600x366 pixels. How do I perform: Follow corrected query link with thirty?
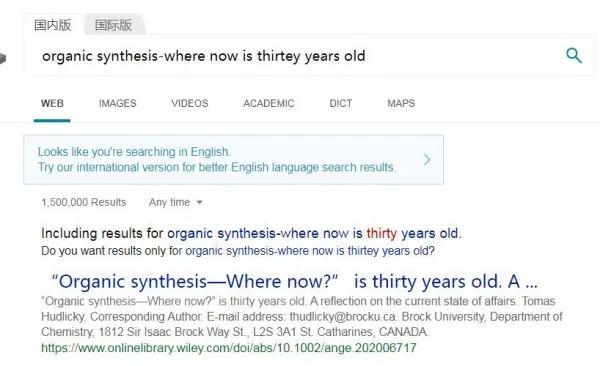[x=314, y=233]
